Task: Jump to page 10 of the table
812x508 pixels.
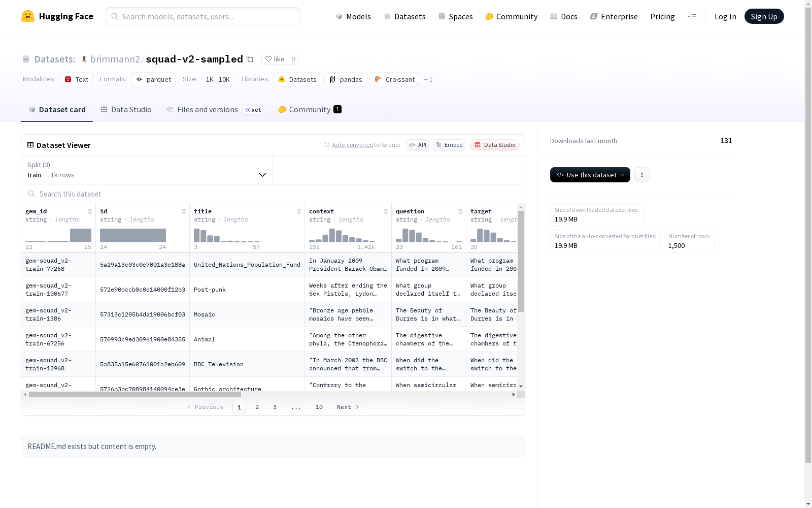Action: tap(319, 407)
